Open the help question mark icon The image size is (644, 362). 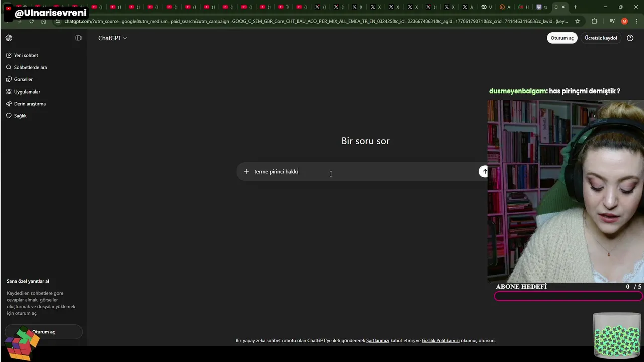(x=630, y=38)
